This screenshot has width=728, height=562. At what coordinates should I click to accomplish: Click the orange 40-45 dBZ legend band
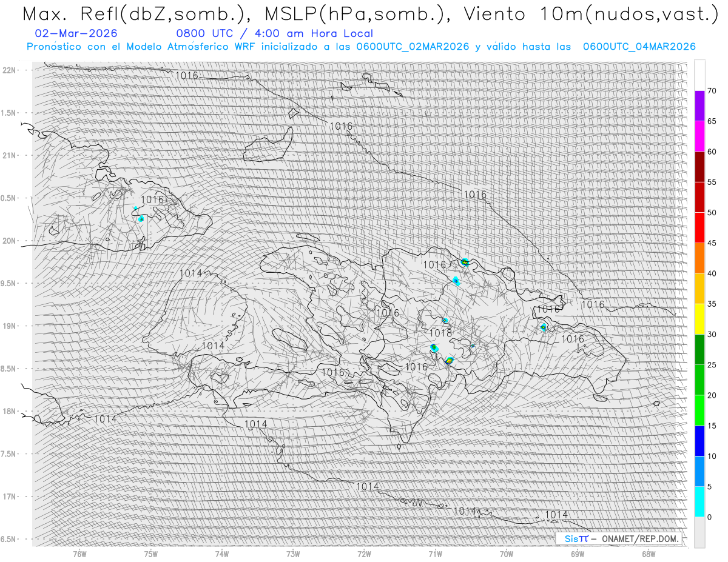[x=699, y=258]
